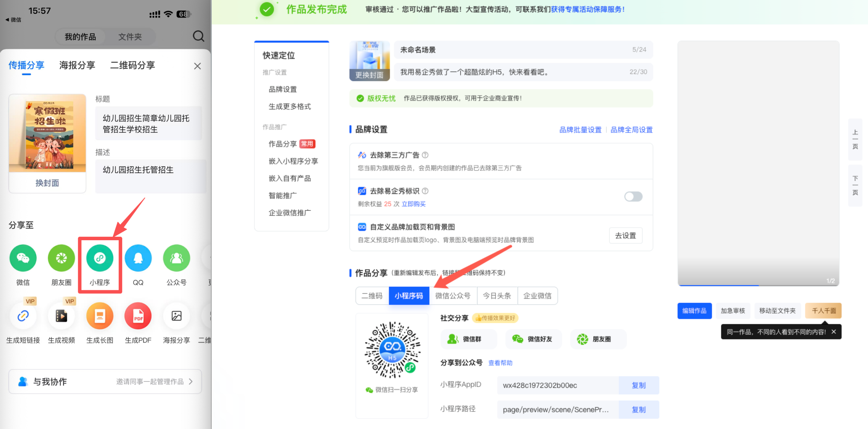Toggle 去除易企秀标识 switch
The height and width of the screenshot is (429, 868).
[633, 197]
